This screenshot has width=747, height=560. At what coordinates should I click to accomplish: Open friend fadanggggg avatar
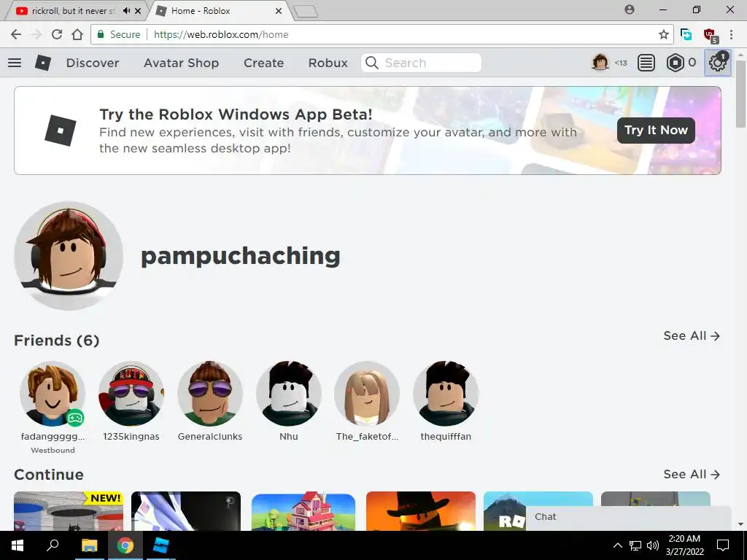pos(53,393)
